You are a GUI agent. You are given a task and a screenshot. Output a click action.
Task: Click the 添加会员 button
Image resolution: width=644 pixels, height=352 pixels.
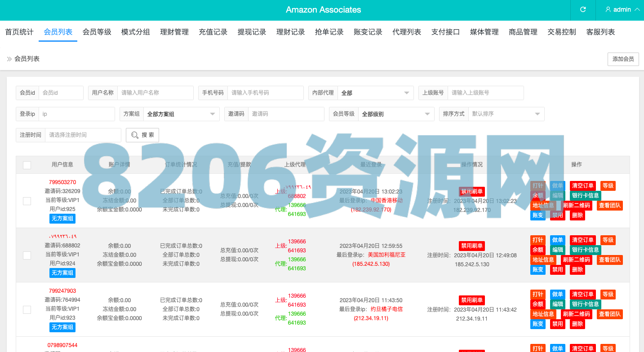(623, 59)
